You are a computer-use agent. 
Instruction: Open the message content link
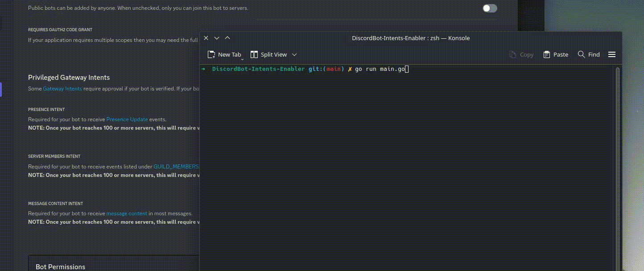pos(127,214)
